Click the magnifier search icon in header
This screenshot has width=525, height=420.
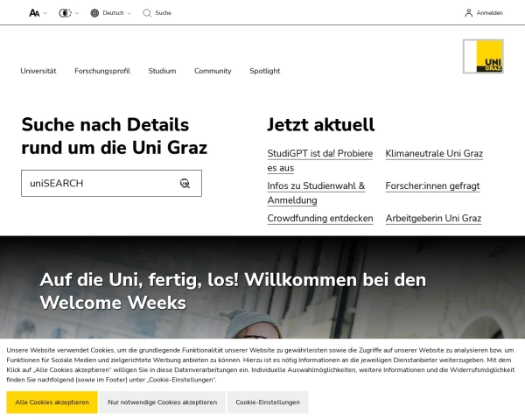pos(147,13)
